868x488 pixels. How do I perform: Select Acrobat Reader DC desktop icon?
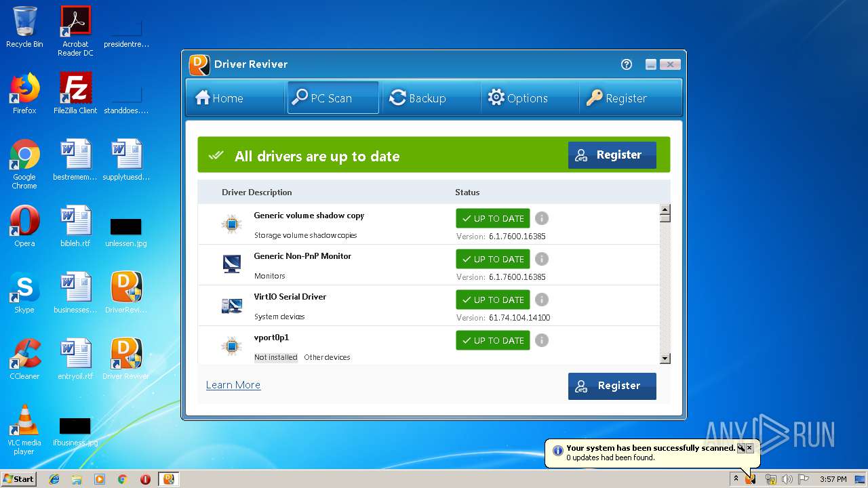click(75, 31)
